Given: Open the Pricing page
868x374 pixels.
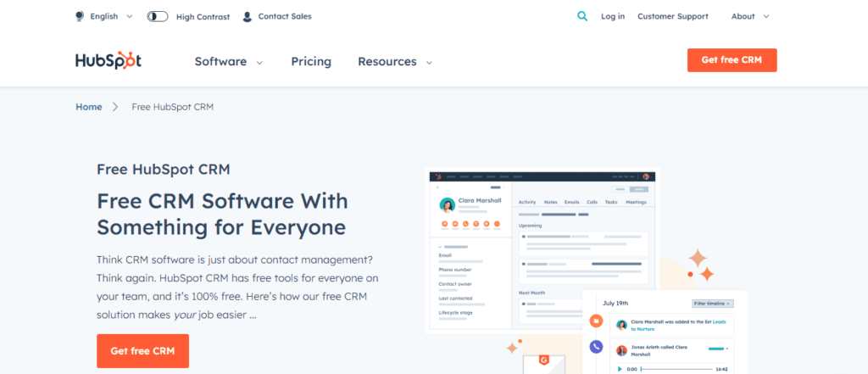Looking at the screenshot, I should [311, 62].
